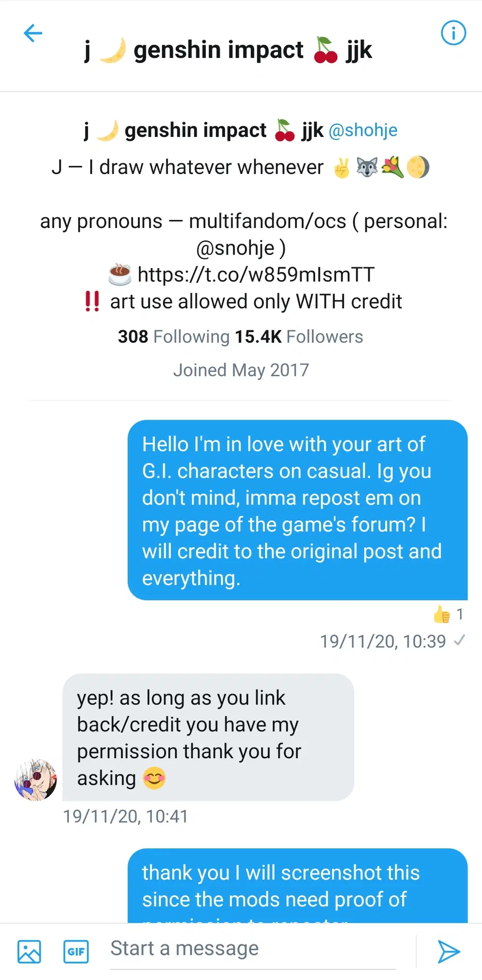Tap the 19/11/20, 10:41 timestamp
Screen dimensions: 482x980
(126, 816)
